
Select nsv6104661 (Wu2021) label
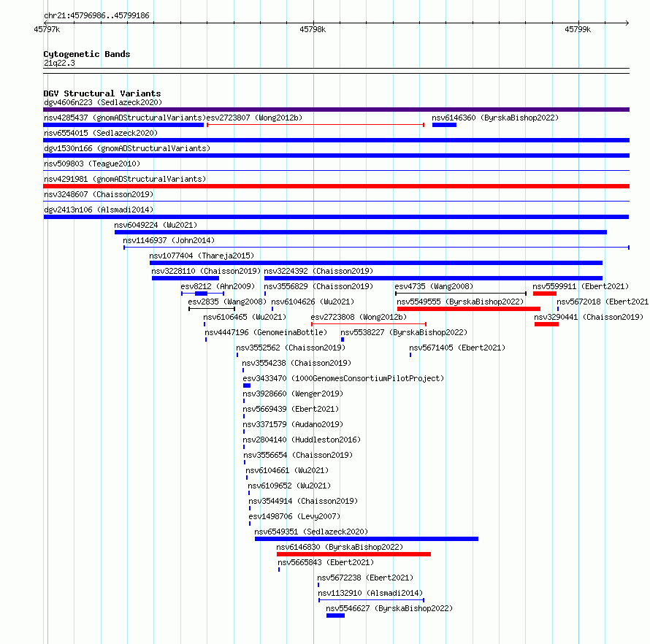pyautogui.click(x=287, y=470)
